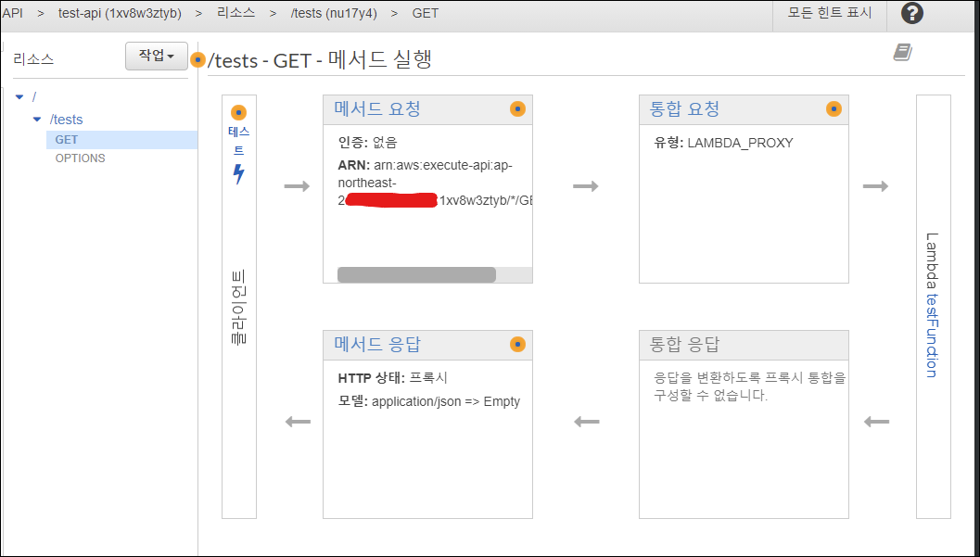Click hint dot above 테스트 label
Screen dimensions: 980x557
tap(238, 112)
